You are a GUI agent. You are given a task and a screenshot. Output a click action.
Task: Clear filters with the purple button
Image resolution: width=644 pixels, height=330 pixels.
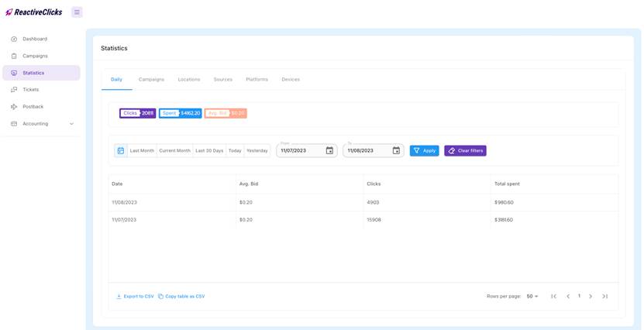coord(465,150)
